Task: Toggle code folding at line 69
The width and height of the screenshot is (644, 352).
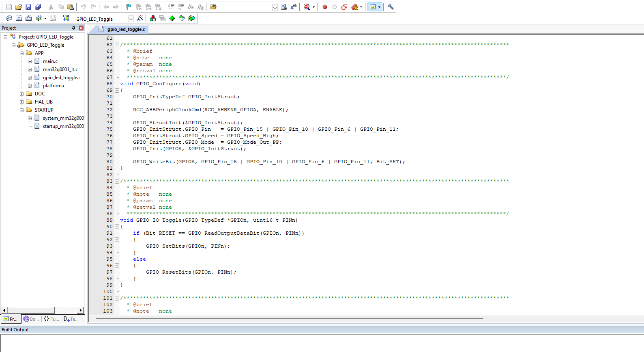Action: click(x=117, y=90)
